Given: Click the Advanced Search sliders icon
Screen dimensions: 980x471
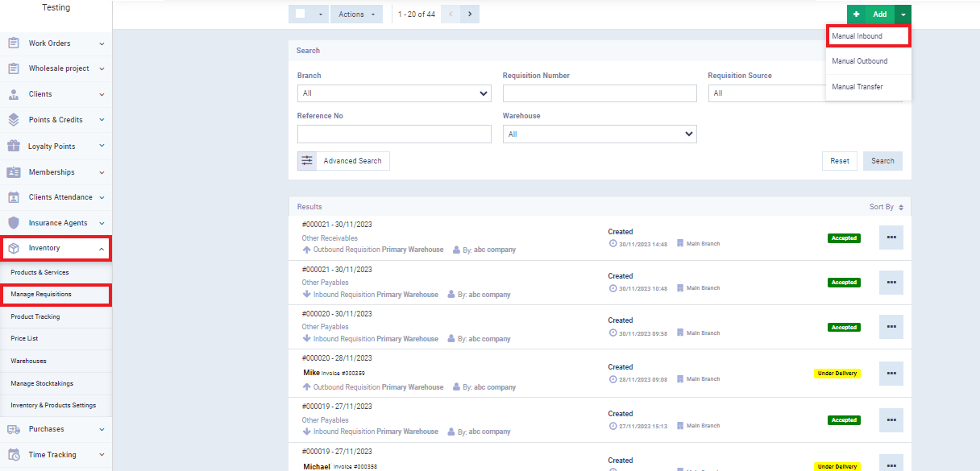Looking at the screenshot, I should (x=307, y=161).
